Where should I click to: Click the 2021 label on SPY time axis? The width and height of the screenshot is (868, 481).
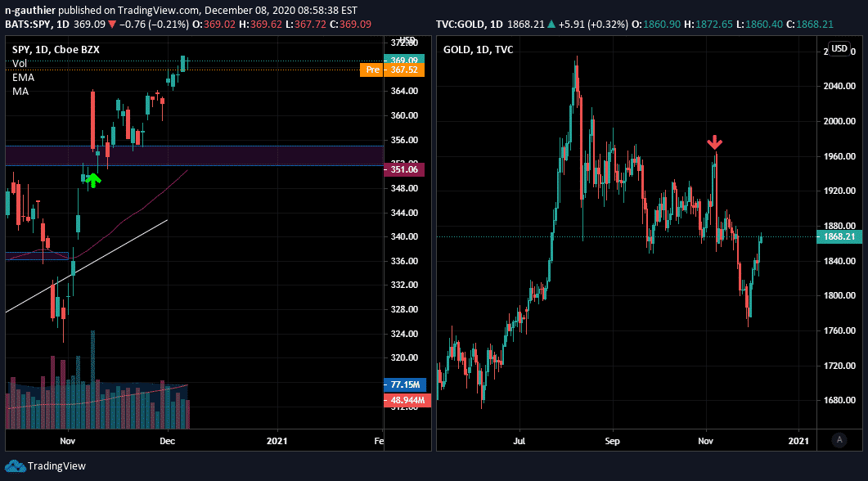click(277, 441)
